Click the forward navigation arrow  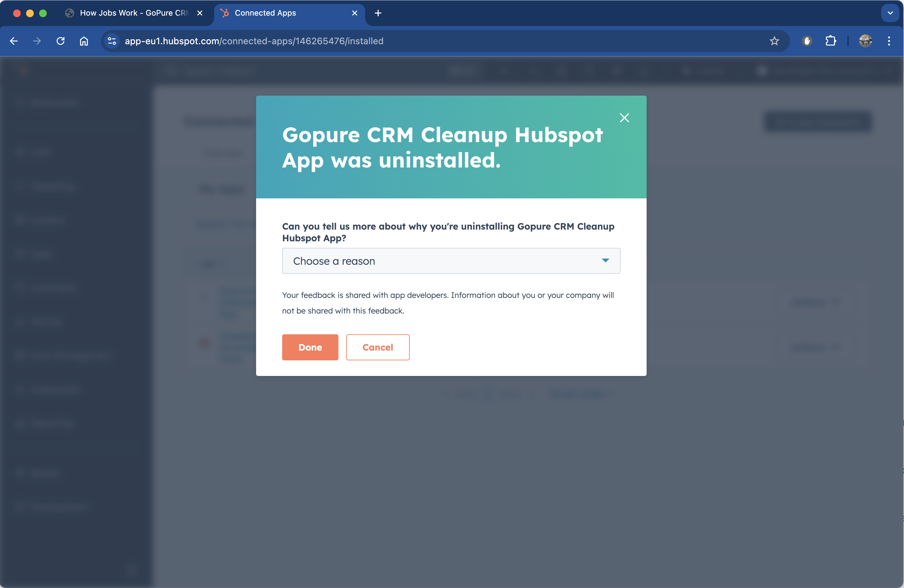[x=37, y=41]
